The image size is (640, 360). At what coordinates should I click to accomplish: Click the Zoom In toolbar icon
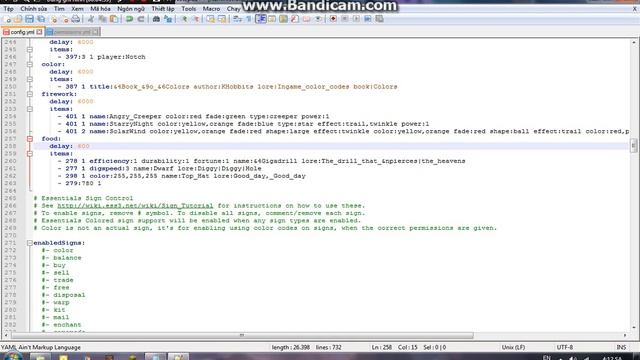pyautogui.click(x=184, y=19)
